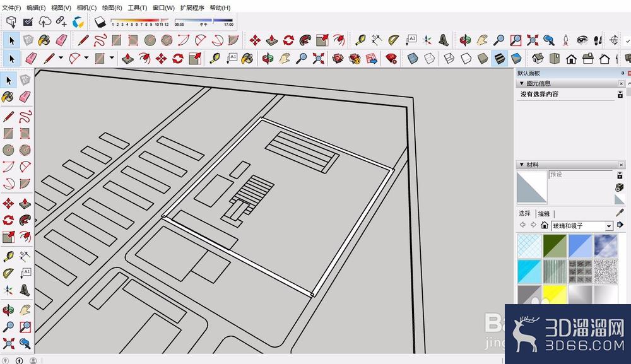Click the 预设 material name field
This screenshot has width=631, height=364.
pyautogui.click(x=581, y=175)
